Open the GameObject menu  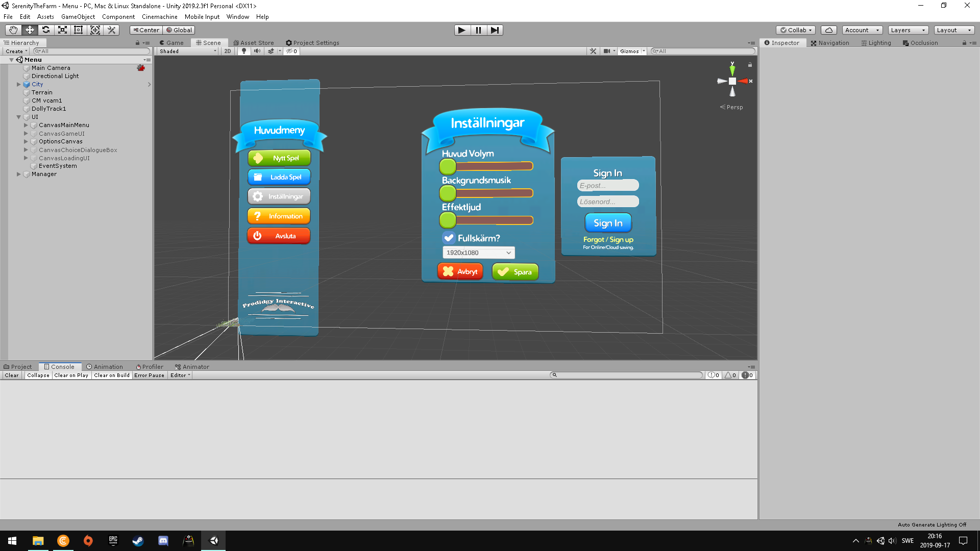[x=78, y=17]
